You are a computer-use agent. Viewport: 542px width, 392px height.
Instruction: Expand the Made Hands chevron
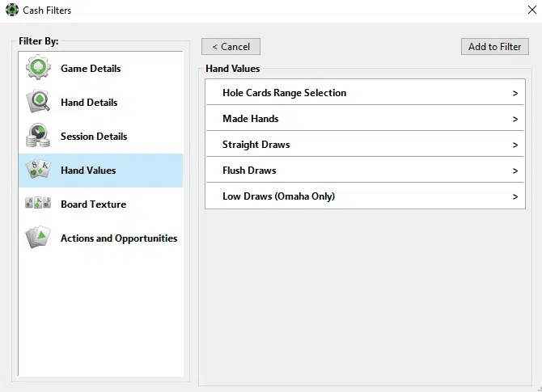pyautogui.click(x=515, y=119)
